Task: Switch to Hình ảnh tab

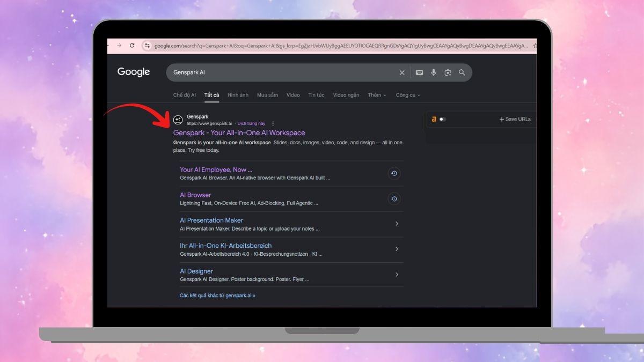Action: (x=238, y=95)
